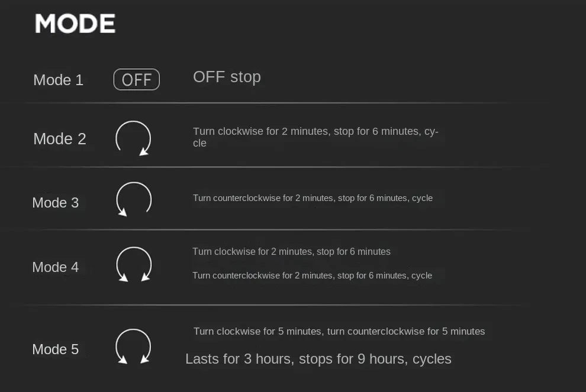Select the Mode 2 label
Image resolution: width=586 pixels, height=392 pixels.
(60, 138)
